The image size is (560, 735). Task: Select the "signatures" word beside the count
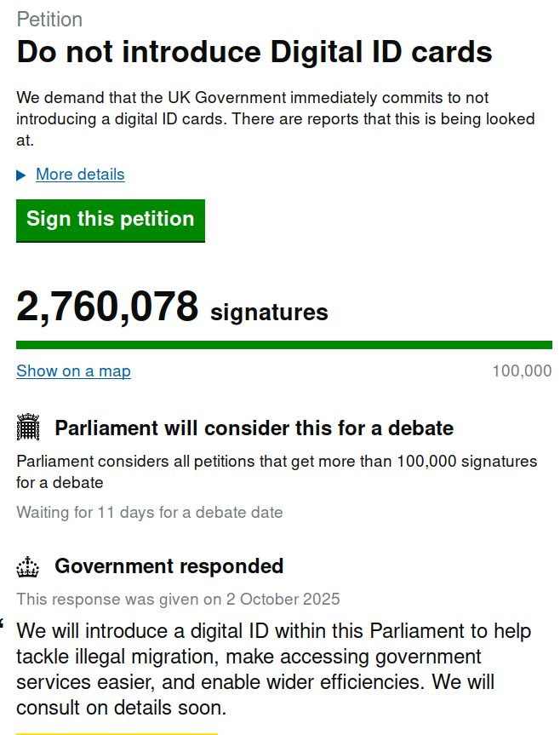269,312
